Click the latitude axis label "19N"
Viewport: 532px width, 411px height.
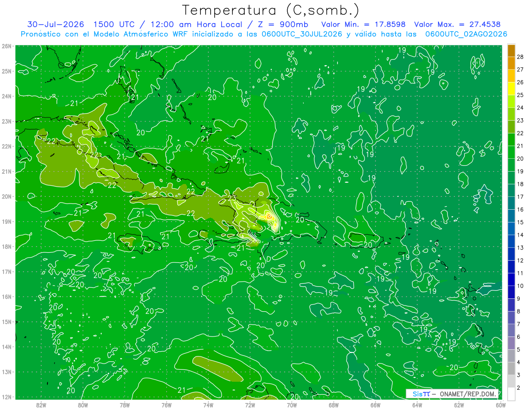pos(7,222)
